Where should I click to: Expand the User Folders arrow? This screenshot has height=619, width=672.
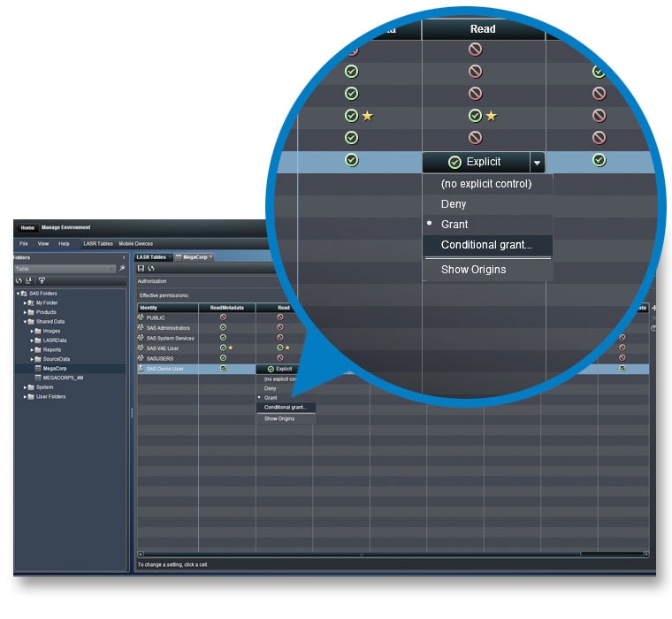pyautogui.click(x=25, y=397)
